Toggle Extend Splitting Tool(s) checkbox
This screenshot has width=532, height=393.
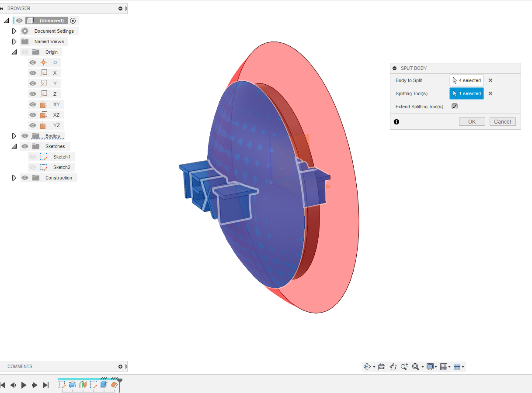point(454,106)
